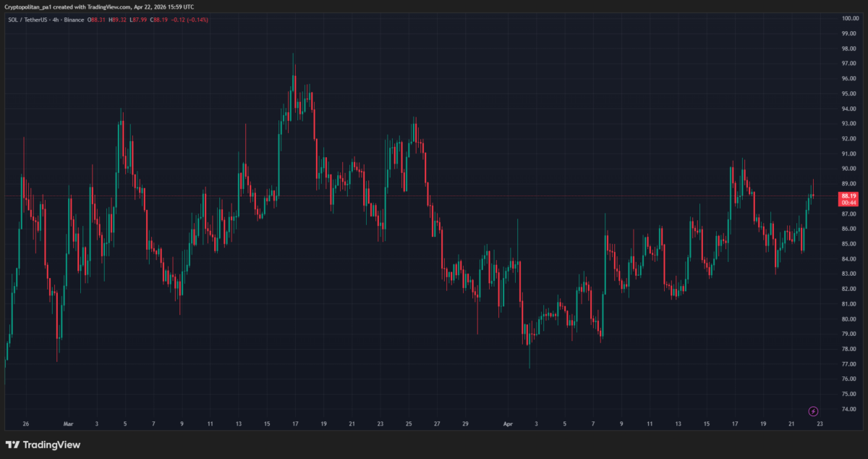868x459 pixels.
Task: Click the high price value H89.32
Action: pyautogui.click(x=119, y=20)
